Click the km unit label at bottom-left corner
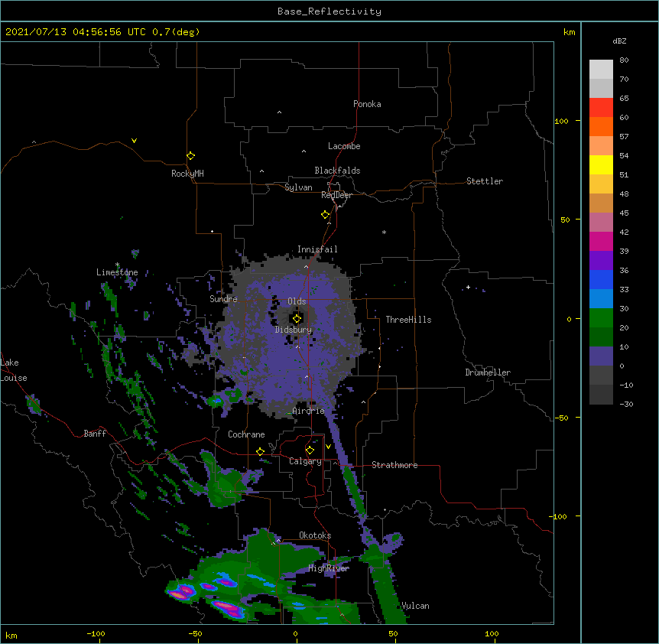The height and width of the screenshot is (644, 659). 11,635
